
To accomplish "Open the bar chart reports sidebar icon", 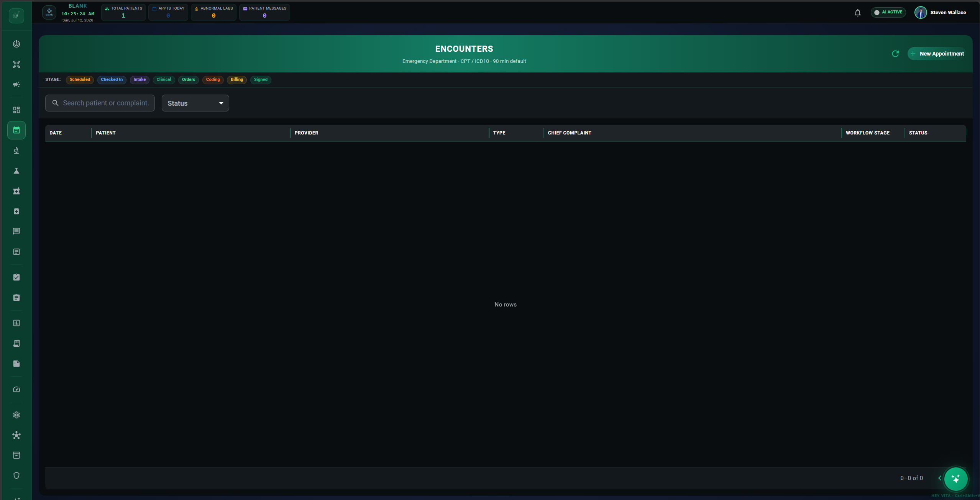I will click(x=16, y=323).
